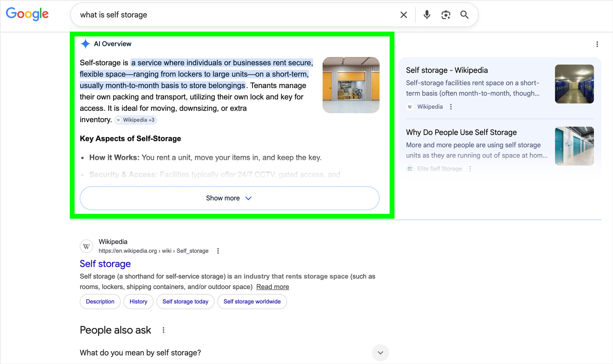Click the Google logo
The height and width of the screenshot is (364, 613).
coord(27,14)
